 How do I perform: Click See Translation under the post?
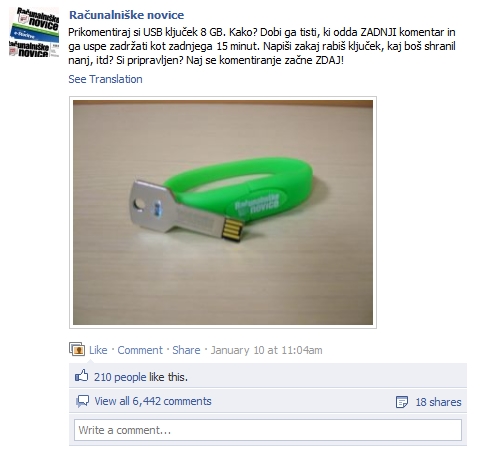point(105,79)
